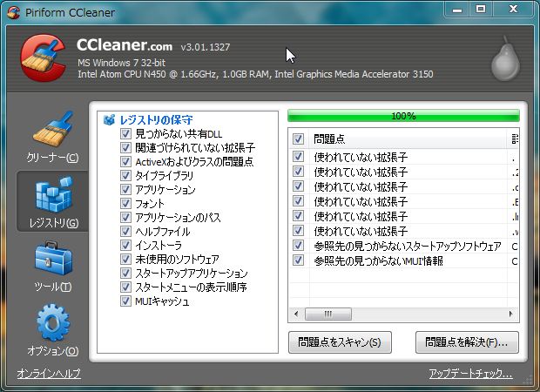540x392 pixels.
Task: Minimize the CCleaner window
Action: pos(457,10)
